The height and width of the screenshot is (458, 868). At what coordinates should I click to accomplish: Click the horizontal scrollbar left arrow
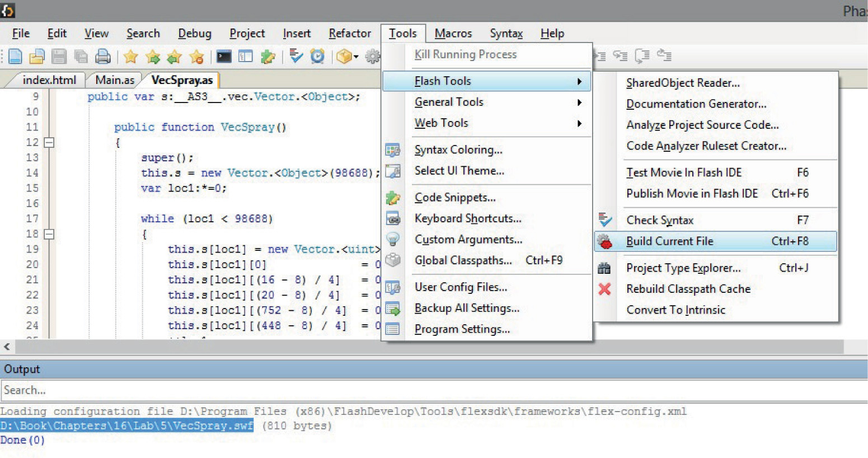7,347
